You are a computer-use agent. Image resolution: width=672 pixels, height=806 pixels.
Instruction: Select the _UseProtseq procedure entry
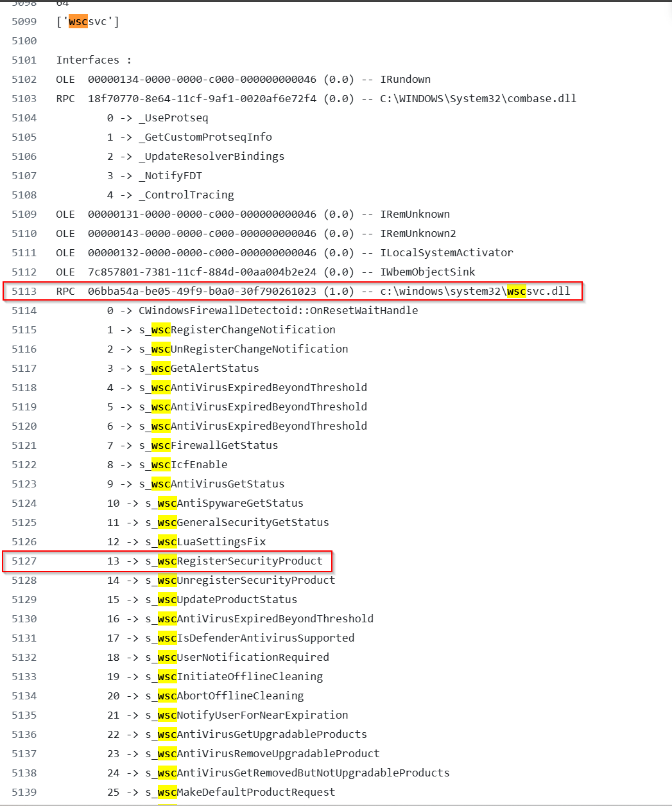click(x=158, y=118)
